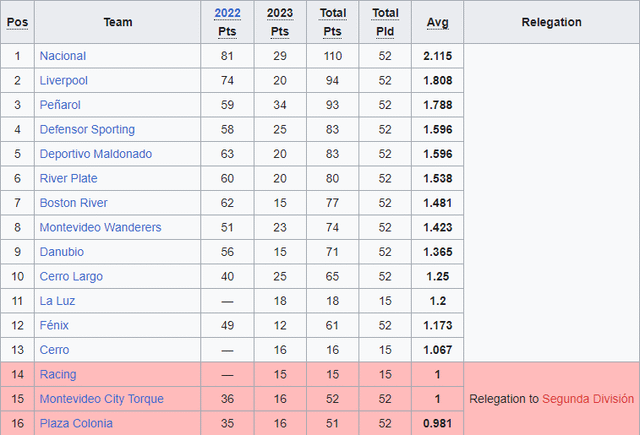Follow the red Segunda División link

[588, 399]
